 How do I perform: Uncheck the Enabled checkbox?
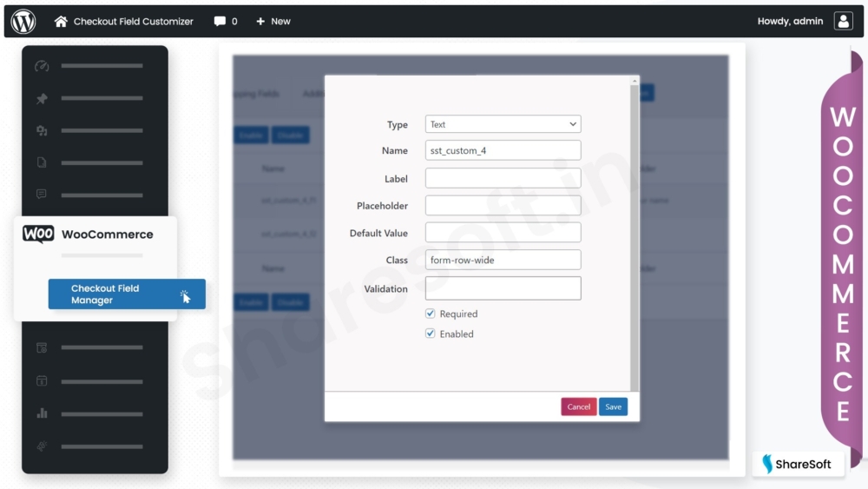[x=431, y=334]
